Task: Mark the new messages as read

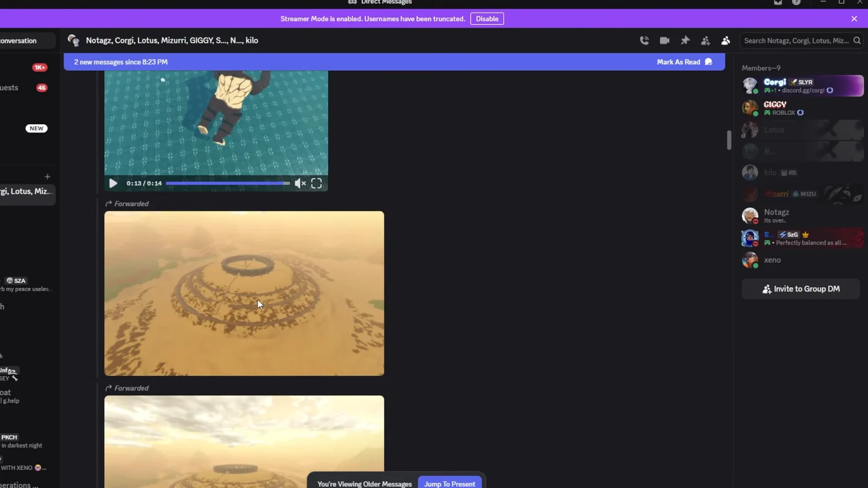Action: [x=685, y=62]
